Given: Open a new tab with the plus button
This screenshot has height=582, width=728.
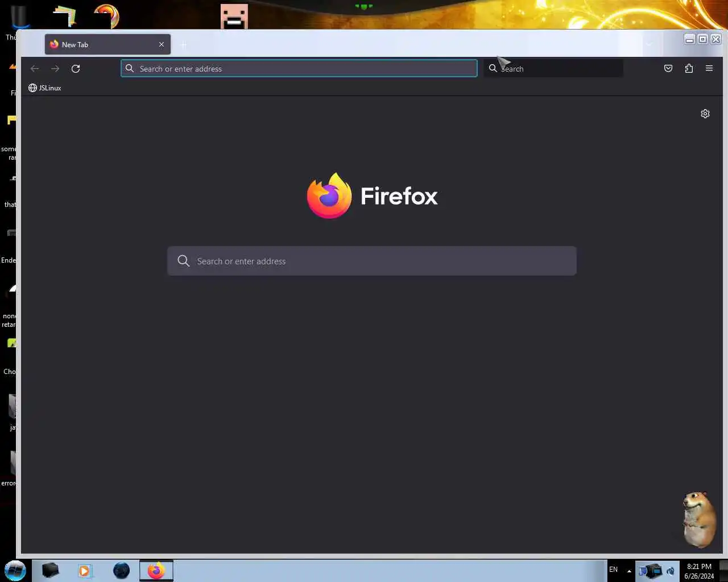Looking at the screenshot, I should (x=184, y=44).
